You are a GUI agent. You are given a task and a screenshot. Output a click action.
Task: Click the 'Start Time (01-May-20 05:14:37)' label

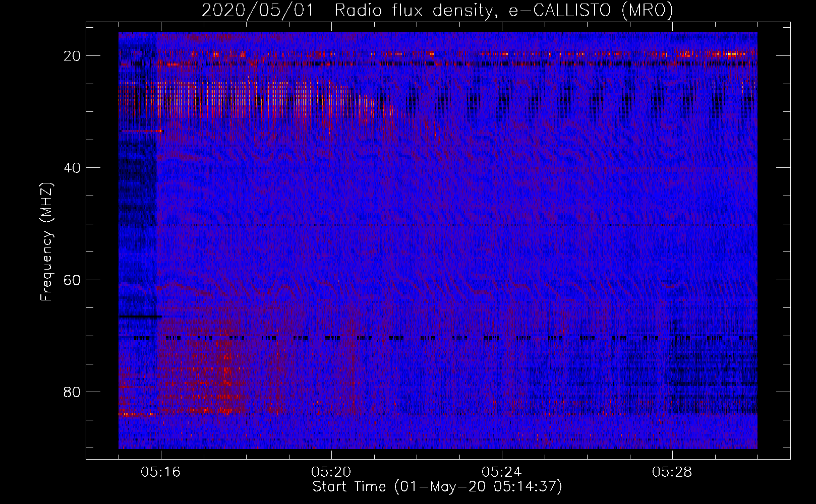(437, 487)
